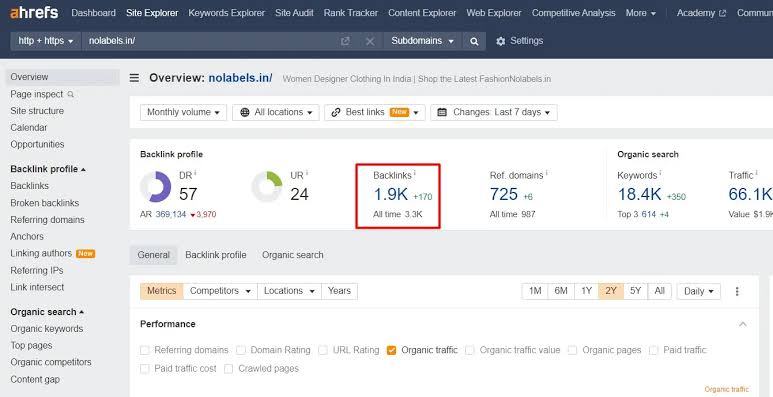
Task: Collapse Organic search sidebar section
Action: pos(47,312)
